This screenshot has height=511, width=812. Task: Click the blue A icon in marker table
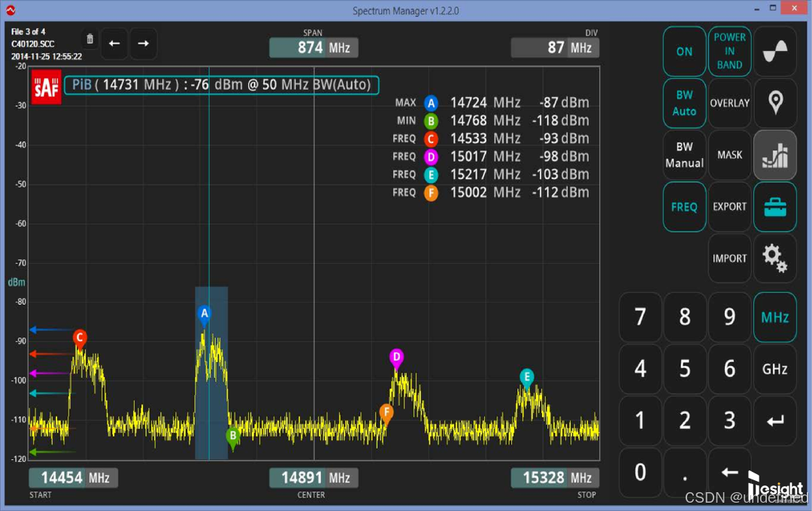pos(431,103)
